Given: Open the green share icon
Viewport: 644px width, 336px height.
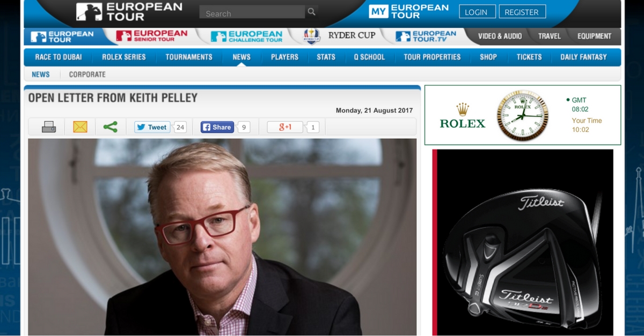Looking at the screenshot, I should pyautogui.click(x=111, y=127).
